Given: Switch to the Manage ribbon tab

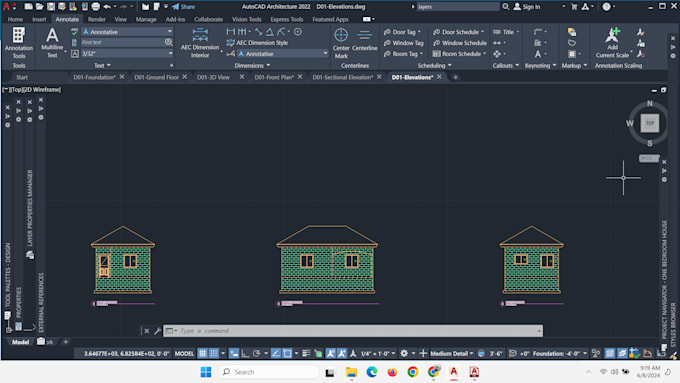Looking at the screenshot, I should 146,19.
